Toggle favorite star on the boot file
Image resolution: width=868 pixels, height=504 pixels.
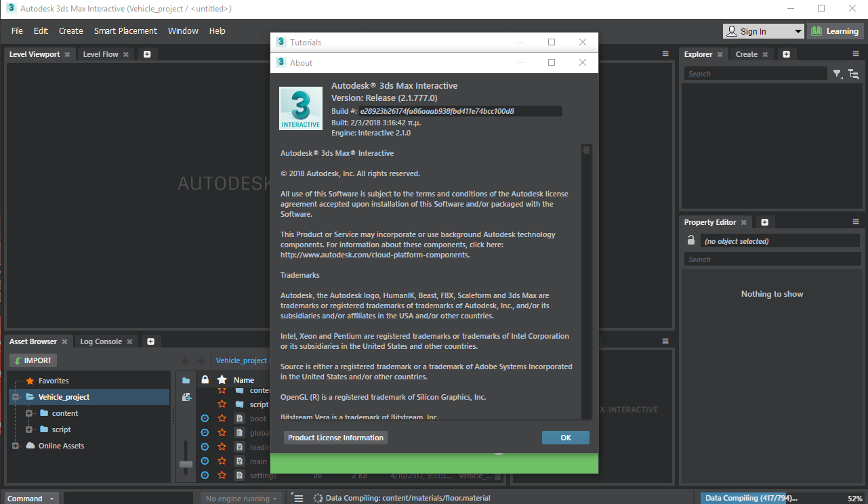point(222,419)
